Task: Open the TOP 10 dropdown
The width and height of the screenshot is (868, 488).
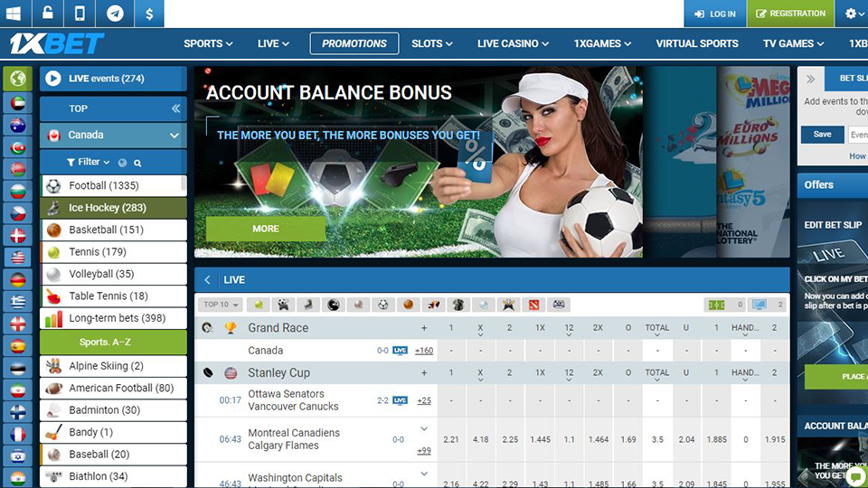Action: point(221,305)
